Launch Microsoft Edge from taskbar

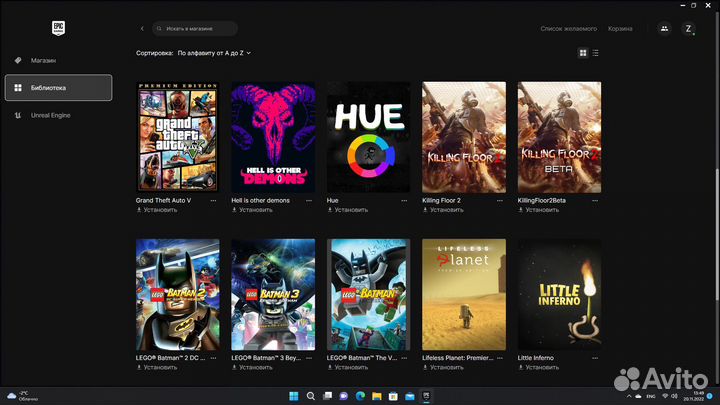click(x=360, y=396)
